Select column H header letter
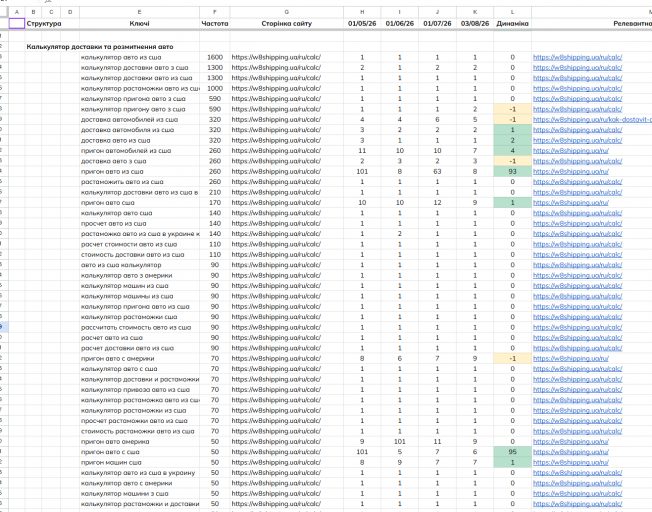This screenshot has width=652, height=512. click(362, 12)
